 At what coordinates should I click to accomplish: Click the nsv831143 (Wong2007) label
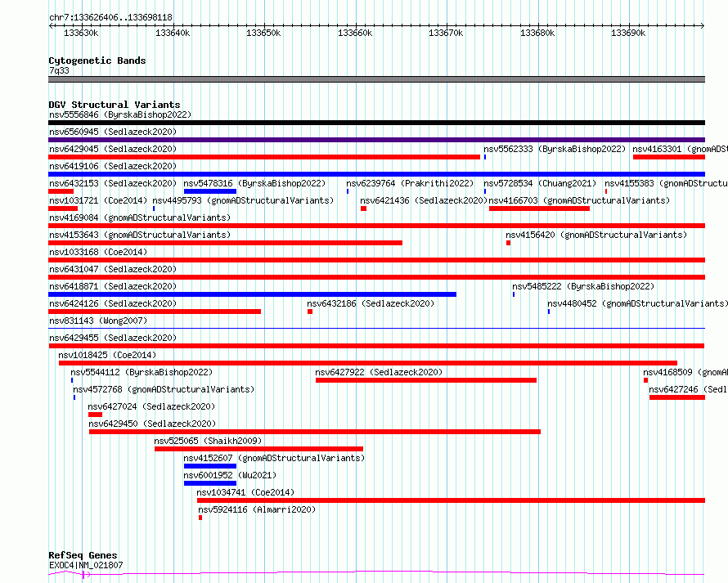point(98,321)
